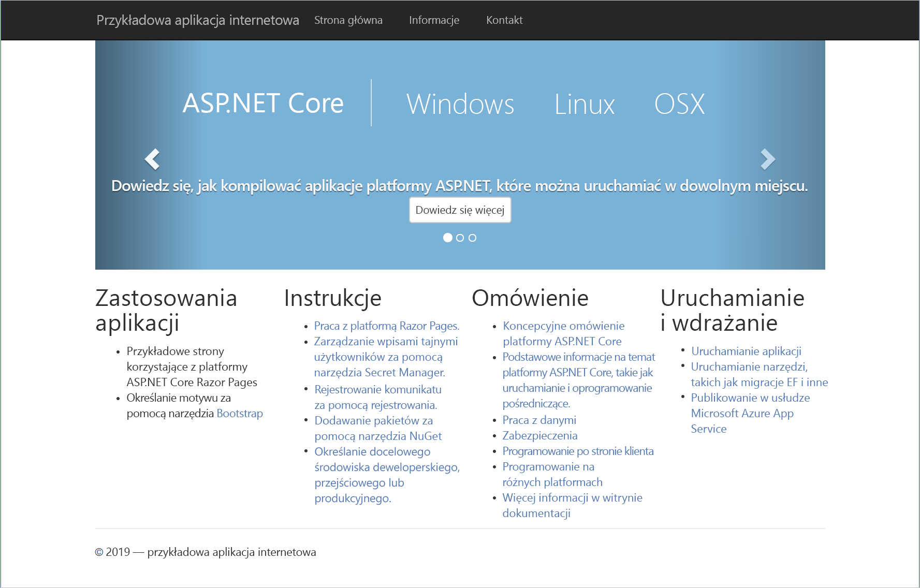
Task: Open the Bootstrap link
Action: pyautogui.click(x=240, y=414)
